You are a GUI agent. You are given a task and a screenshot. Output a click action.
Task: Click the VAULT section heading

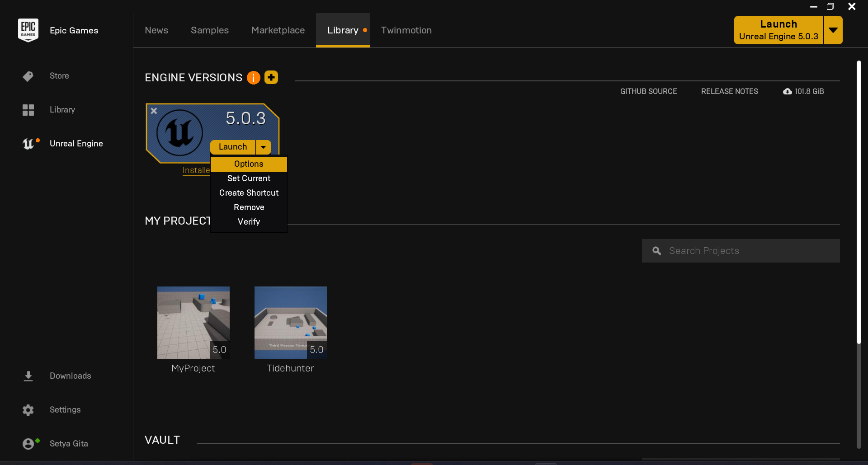[x=162, y=440]
